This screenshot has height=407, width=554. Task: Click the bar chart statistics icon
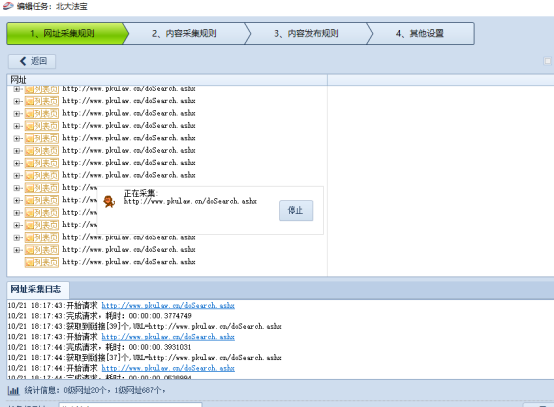(13, 390)
